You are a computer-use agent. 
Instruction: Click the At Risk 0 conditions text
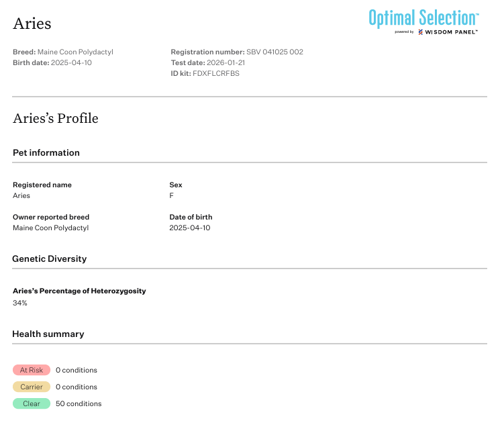77,371
